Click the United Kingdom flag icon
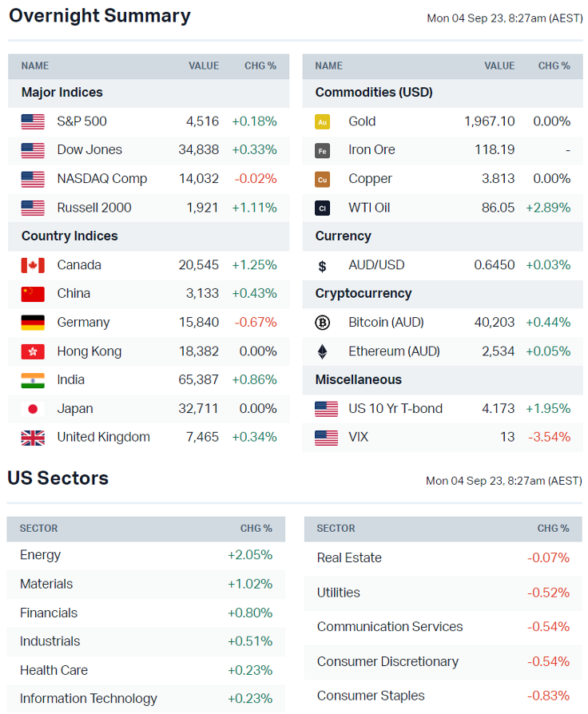 (33, 438)
